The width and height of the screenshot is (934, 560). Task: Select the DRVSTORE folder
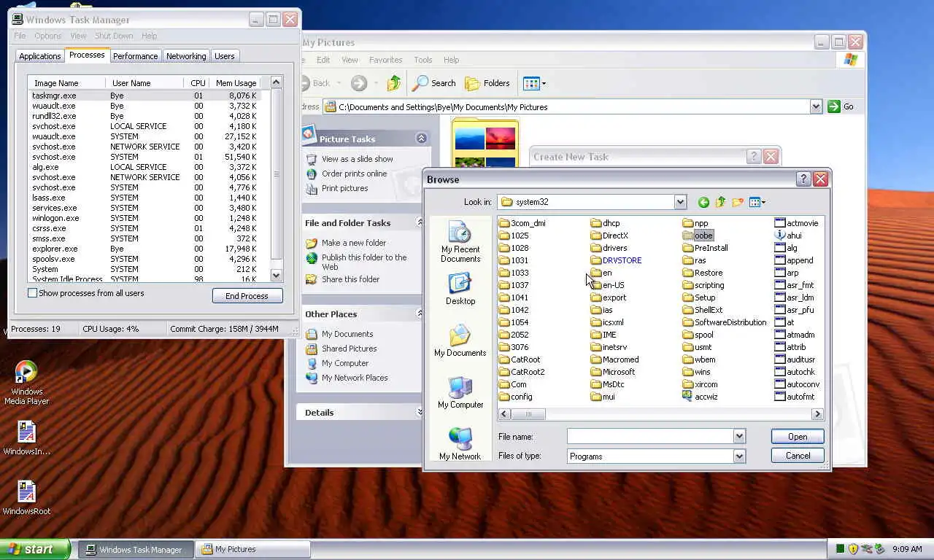(x=616, y=260)
